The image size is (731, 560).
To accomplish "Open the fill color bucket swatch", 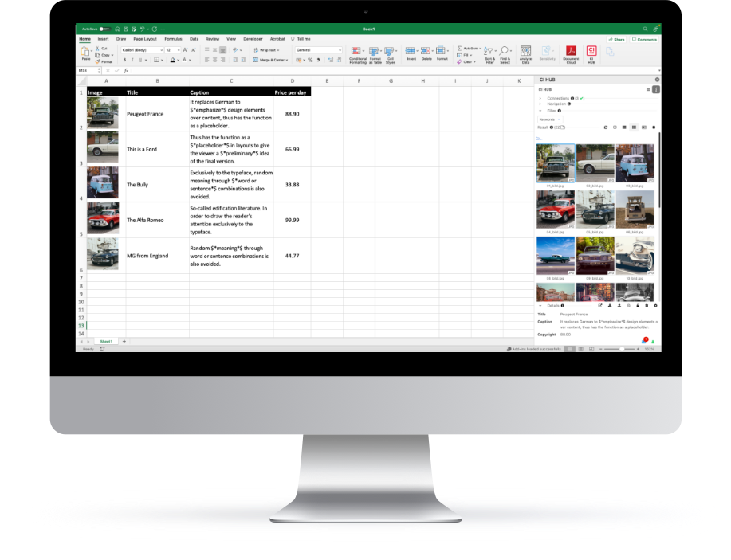I will tap(172, 60).
